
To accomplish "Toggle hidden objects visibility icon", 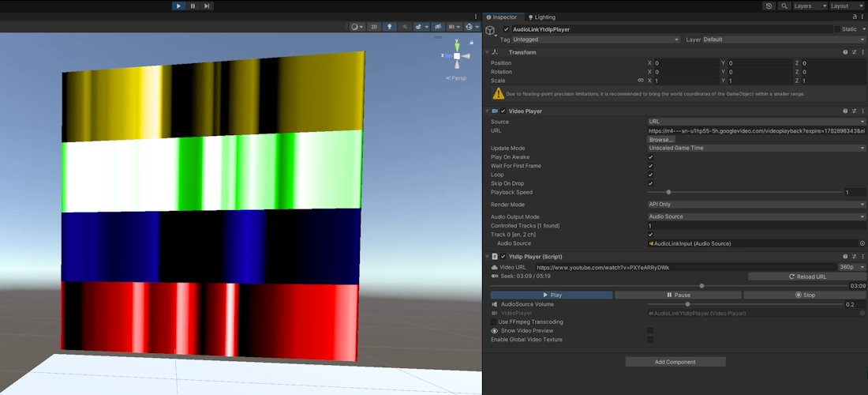I will [x=438, y=27].
